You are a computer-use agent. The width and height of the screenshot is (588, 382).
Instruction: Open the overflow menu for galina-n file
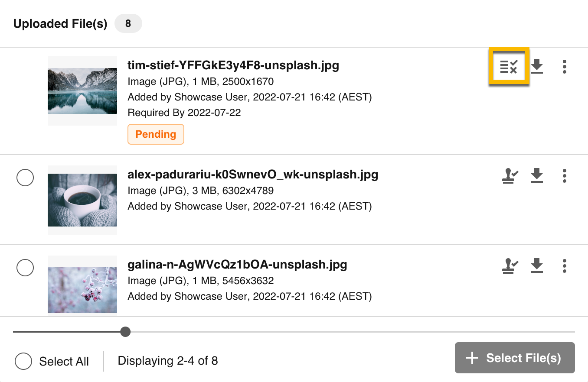565,265
